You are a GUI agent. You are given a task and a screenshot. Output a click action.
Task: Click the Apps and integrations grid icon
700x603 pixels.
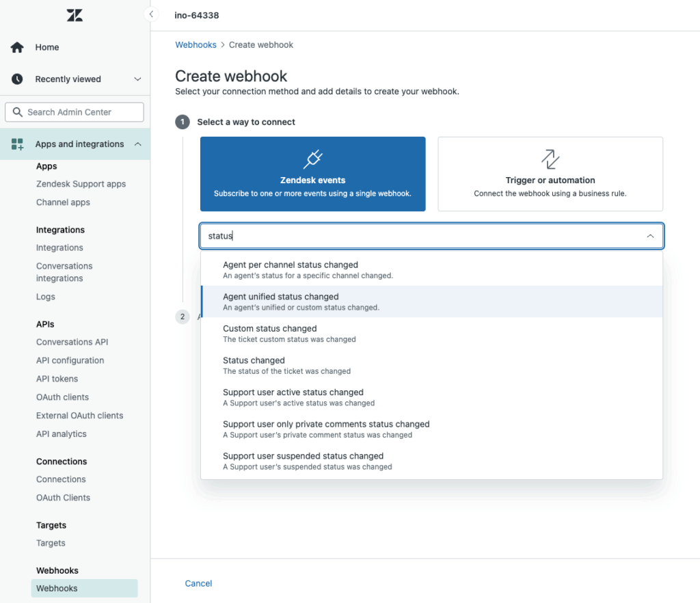(x=17, y=144)
